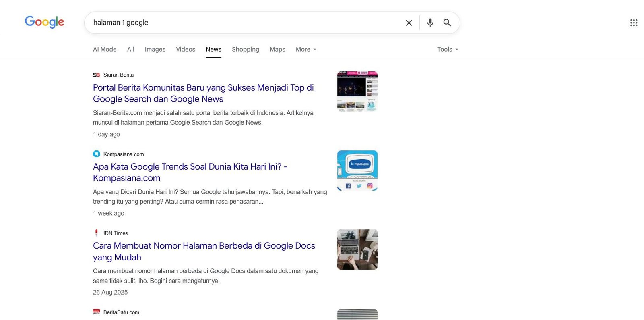Click the Siaran Berita favicon
This screenshot has width=644, height=320.
tap(96, 75)
